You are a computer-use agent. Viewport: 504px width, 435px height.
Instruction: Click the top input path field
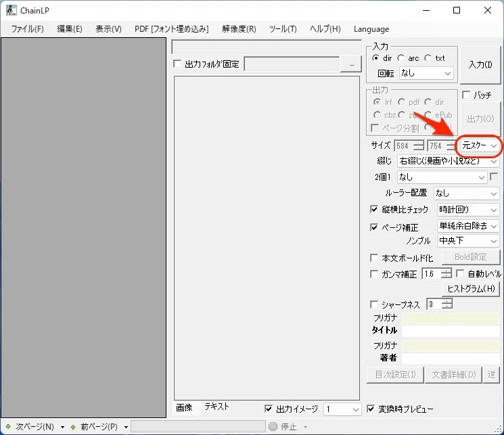pos(267,47)
